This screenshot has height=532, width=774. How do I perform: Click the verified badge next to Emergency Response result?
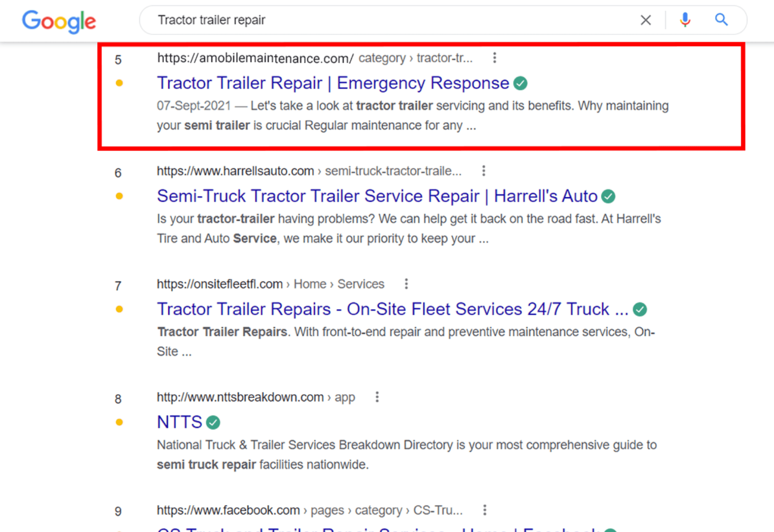[x=520, y=83]
